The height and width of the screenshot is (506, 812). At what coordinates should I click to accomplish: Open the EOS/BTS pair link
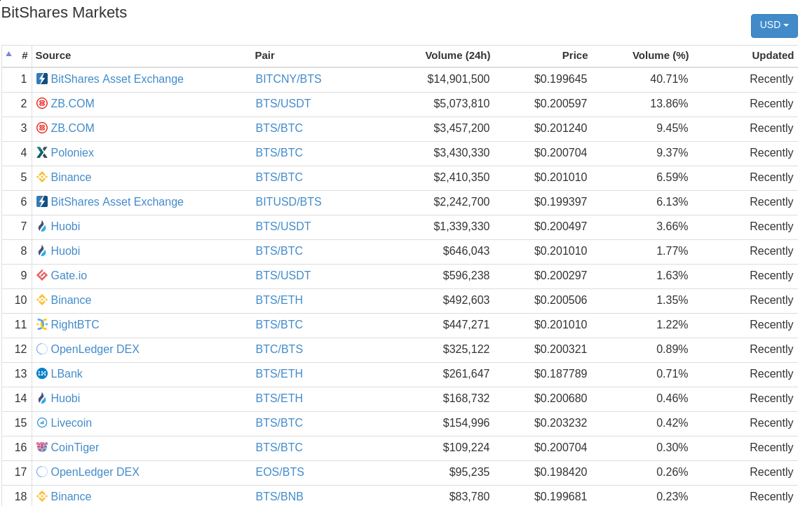tap(280, 472)
